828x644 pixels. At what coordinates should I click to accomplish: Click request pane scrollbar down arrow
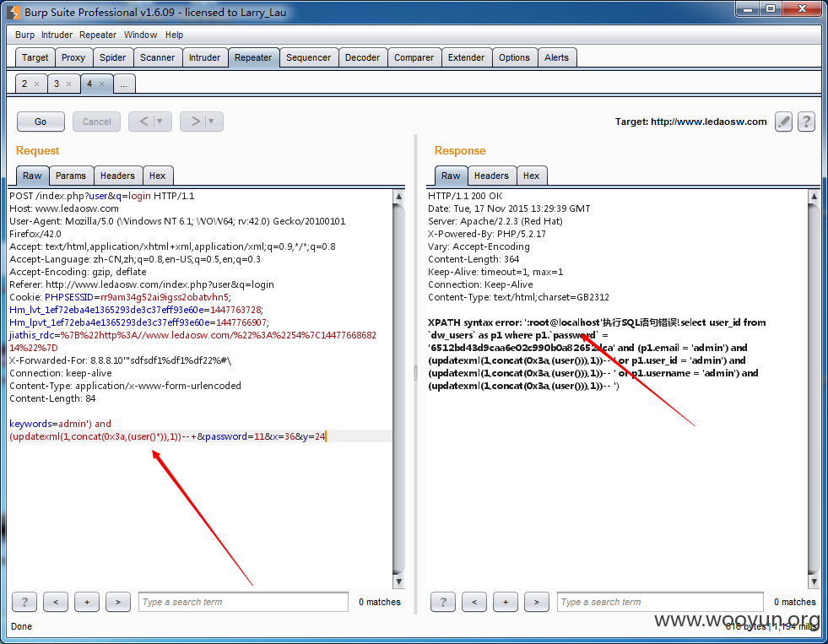(399, 582)
